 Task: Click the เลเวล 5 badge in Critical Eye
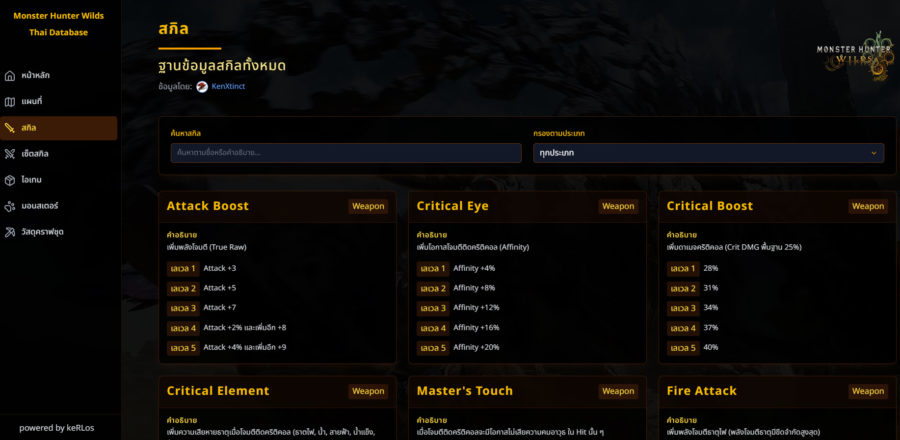[433, 348]
